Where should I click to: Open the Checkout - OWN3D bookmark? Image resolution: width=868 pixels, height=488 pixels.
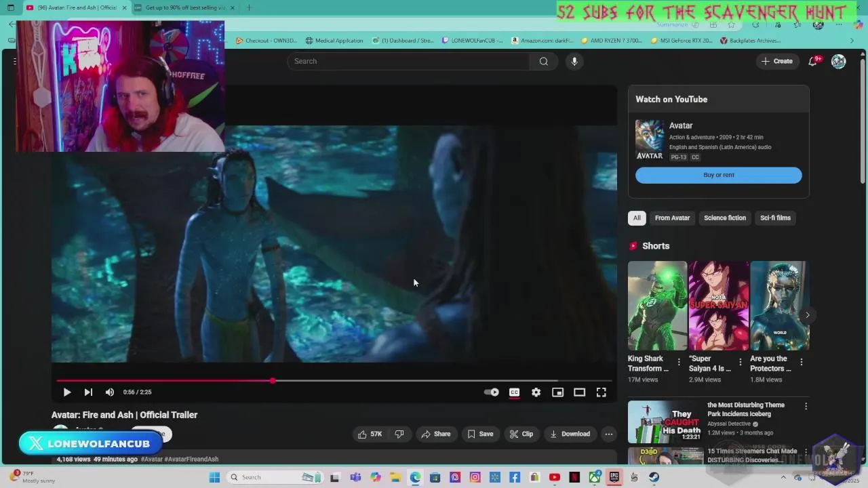266,41
